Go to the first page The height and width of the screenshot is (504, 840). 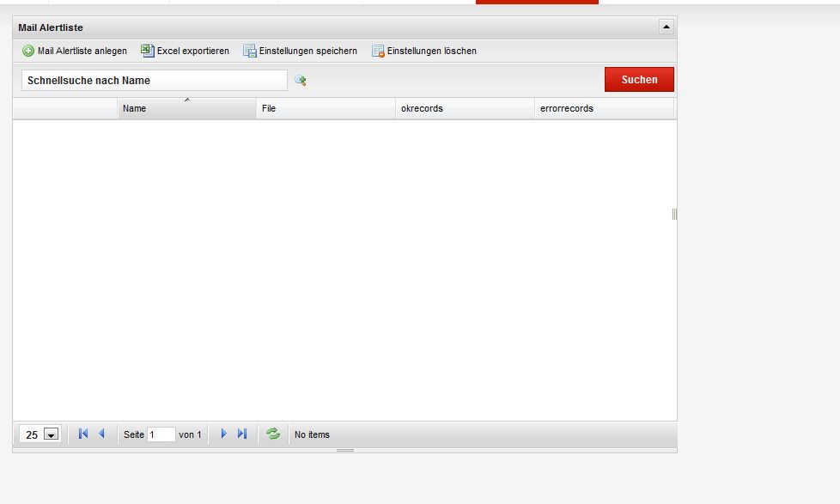click(x=83, y=434)
